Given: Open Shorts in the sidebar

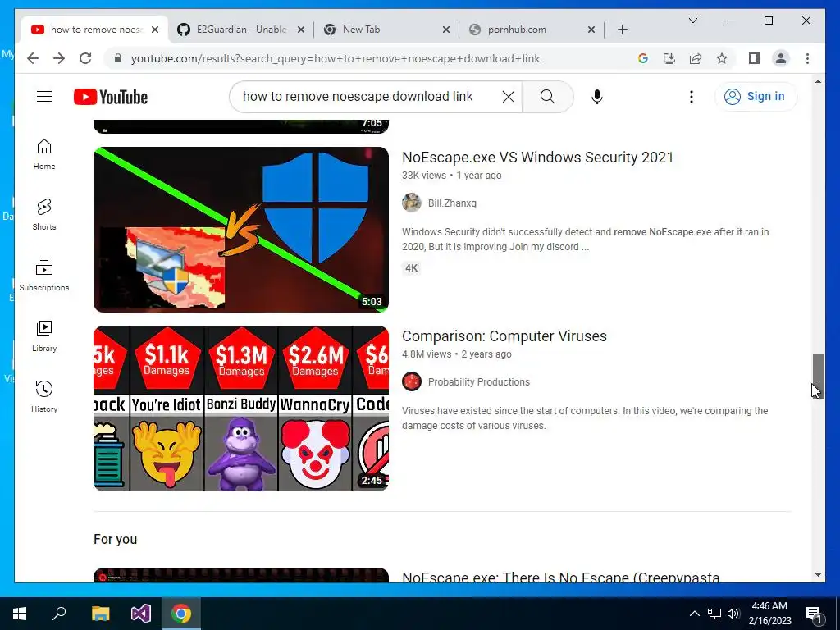Looking at the screenshot, I should [44, 215].
